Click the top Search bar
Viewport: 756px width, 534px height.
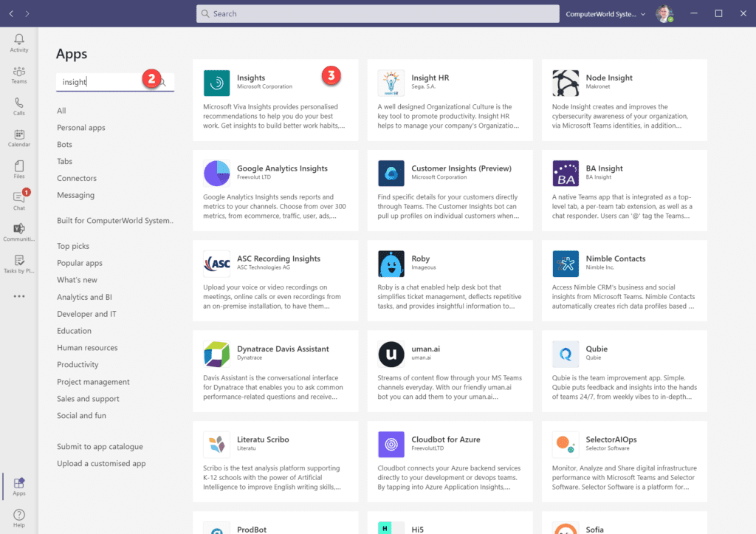tap(377, 13)
